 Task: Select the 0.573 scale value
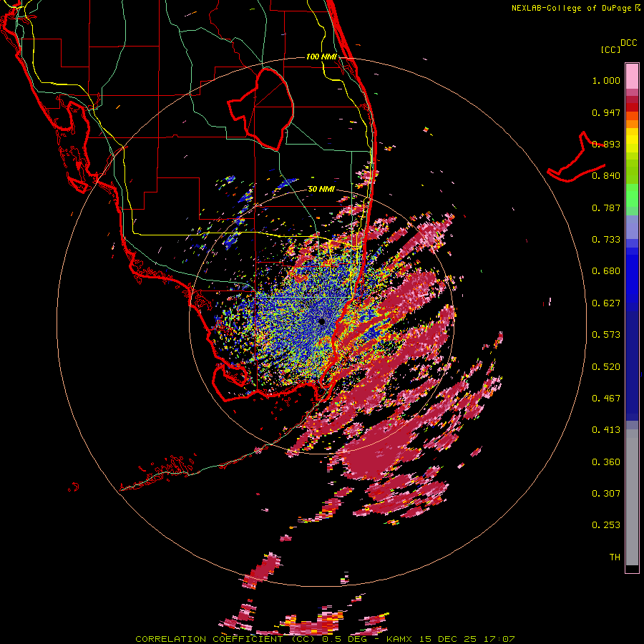[x=606, y=335]
